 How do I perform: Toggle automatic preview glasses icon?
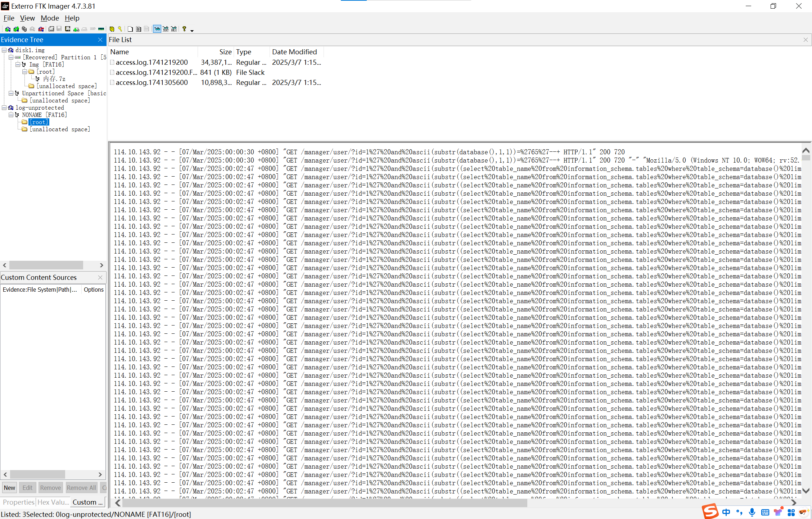tap(157, 29)
